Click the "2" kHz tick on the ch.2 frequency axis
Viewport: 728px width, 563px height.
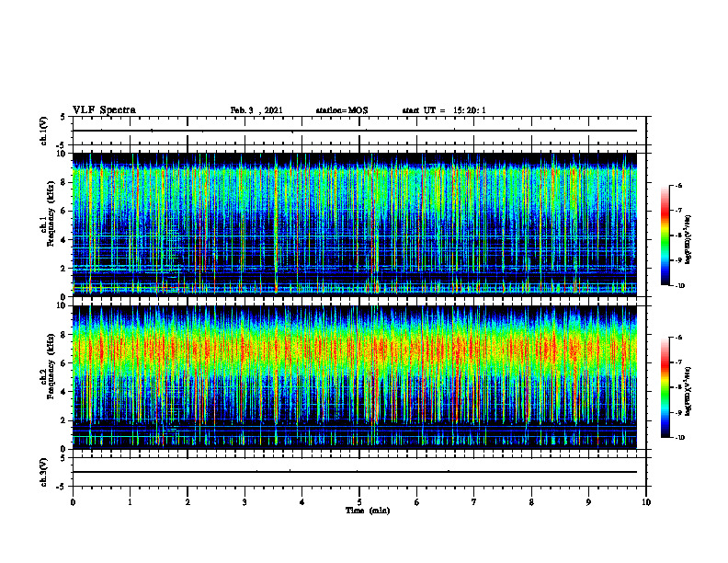tap(63, 420)
